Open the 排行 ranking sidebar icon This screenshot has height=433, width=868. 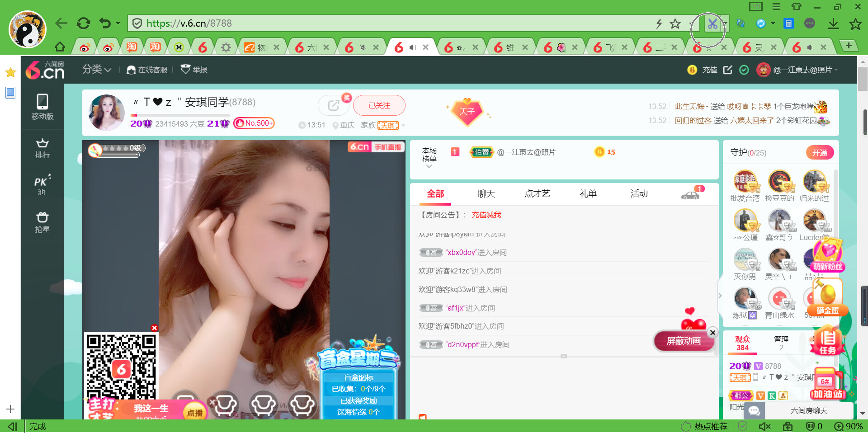[42, 148]
